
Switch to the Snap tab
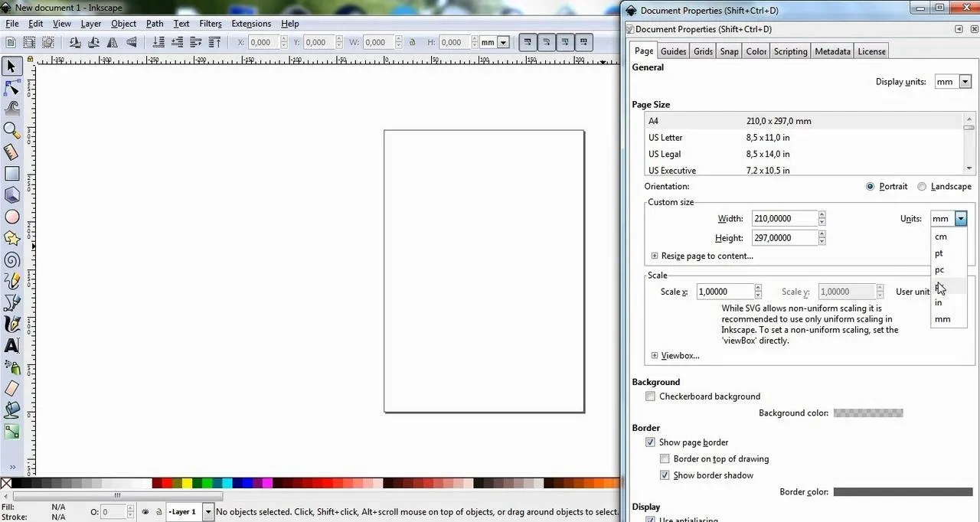click(x=729, y=51)
